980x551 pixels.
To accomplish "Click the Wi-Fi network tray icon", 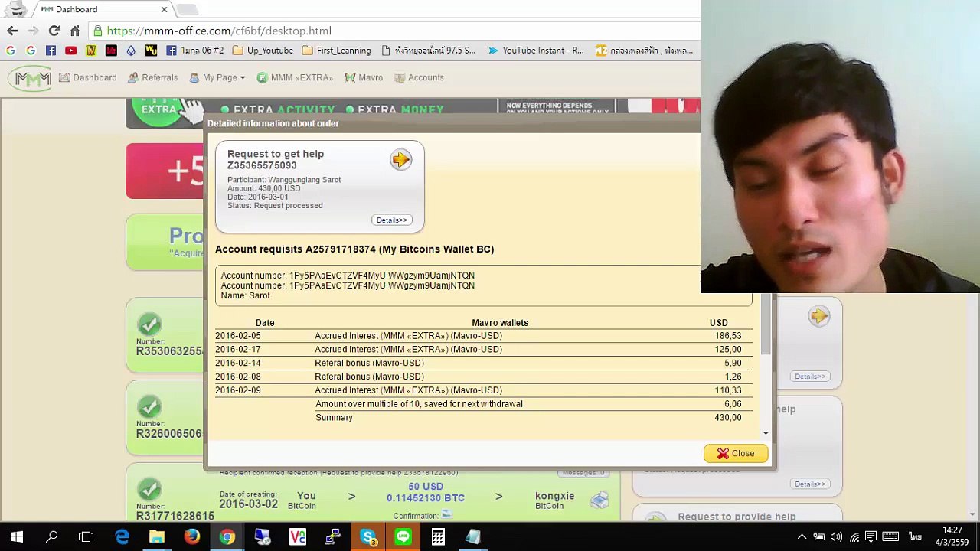I will coord(854,537).
